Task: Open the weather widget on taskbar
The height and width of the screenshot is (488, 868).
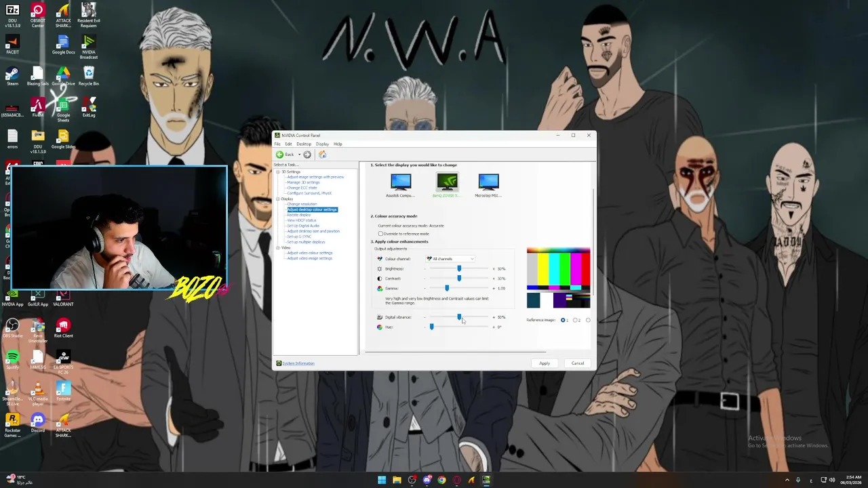Action: point(18,480)
